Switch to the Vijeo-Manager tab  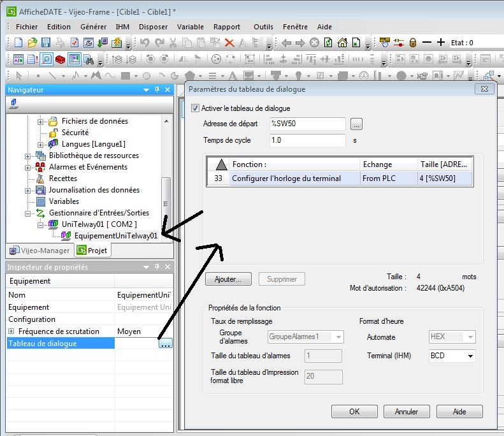point(37,251)
